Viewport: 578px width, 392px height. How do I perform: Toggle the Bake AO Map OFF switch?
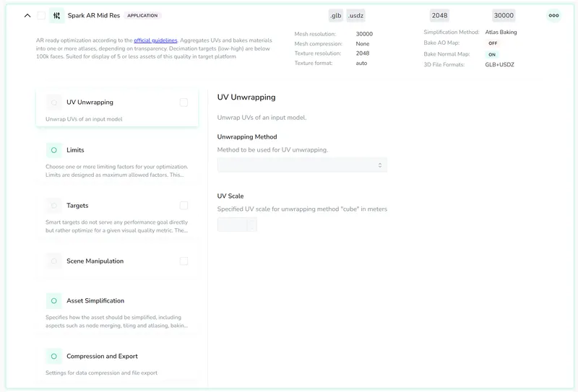(493, 43)
